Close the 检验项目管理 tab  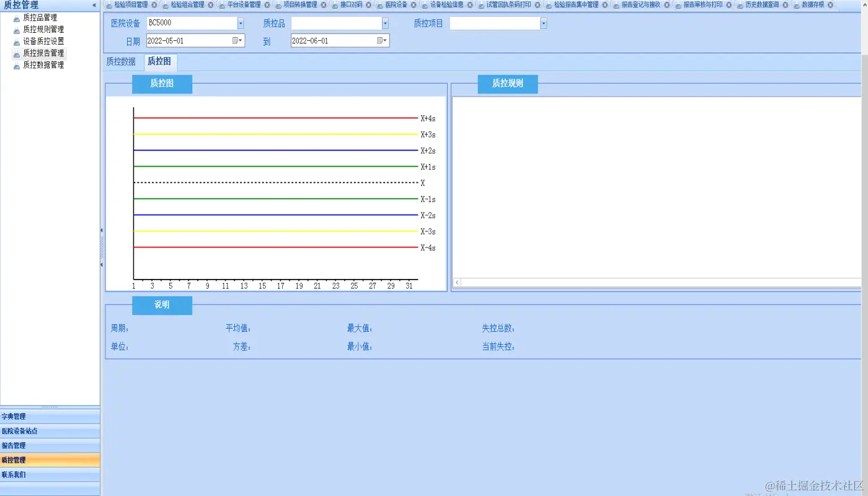coord(155,5)
